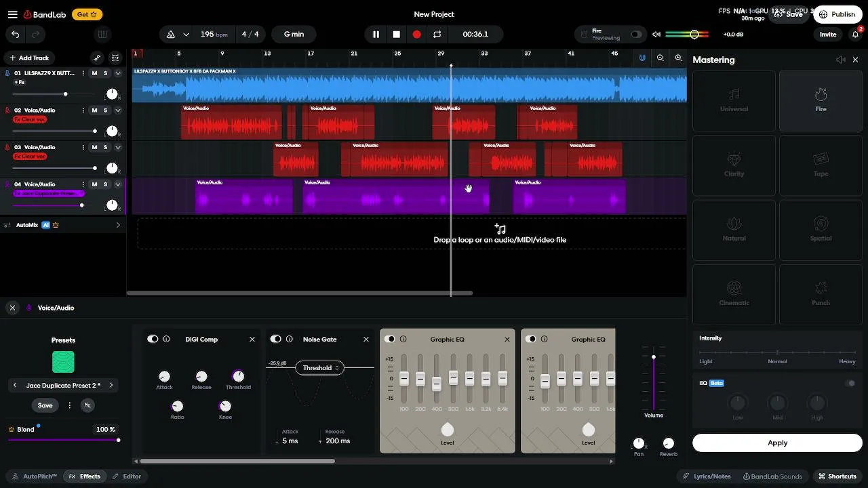Switch to the Effects tab
This screenshot has height=488, width=868.
[x=84, y=476]
